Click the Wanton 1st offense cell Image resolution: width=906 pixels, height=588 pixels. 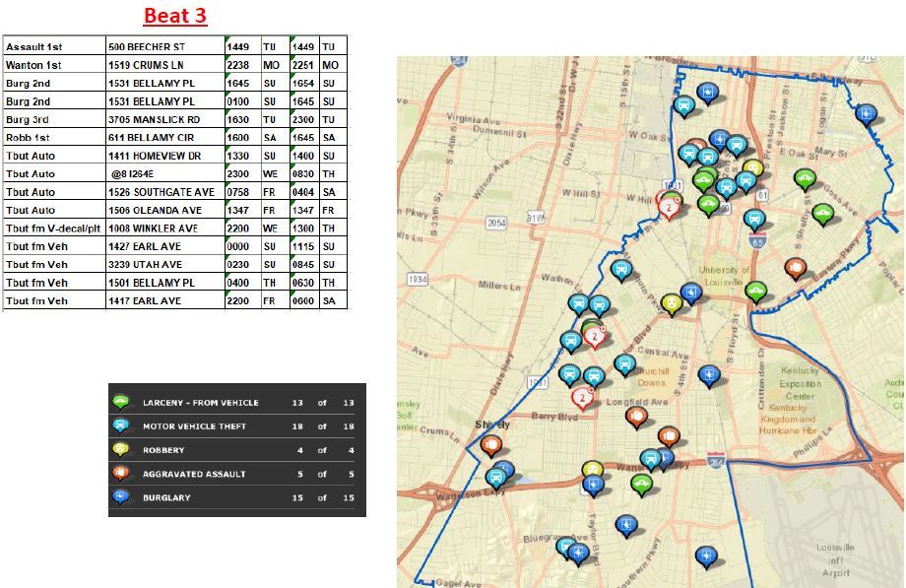coord(54,65)
